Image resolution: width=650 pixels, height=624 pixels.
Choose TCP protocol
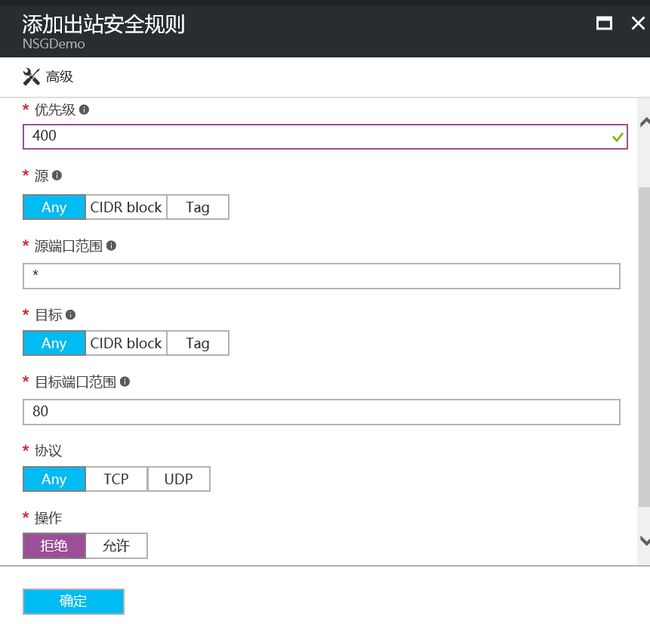point(116,479)
